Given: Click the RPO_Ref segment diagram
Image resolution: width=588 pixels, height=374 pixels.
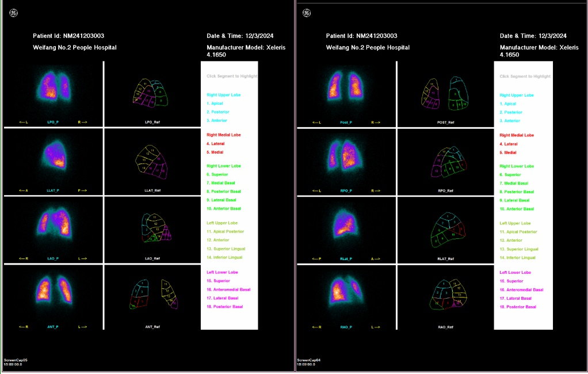Looking at the screenshot, I should [x=449, y=162].
